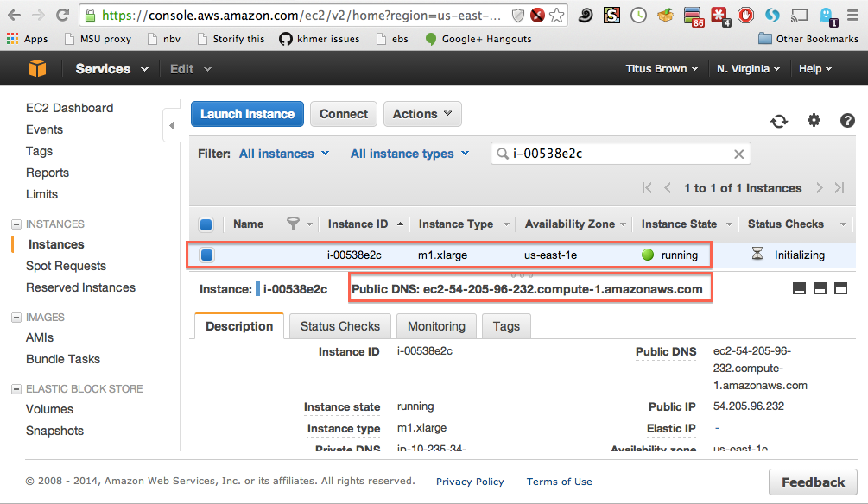Minimize the details pane layout icon
The width and height of the screenshot is (868, 504).
799,288
